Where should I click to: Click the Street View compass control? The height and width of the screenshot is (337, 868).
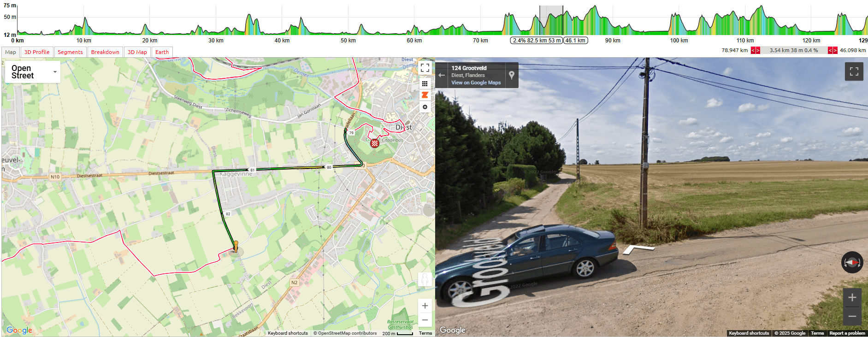pyautogui.click(x=852, y=262)
